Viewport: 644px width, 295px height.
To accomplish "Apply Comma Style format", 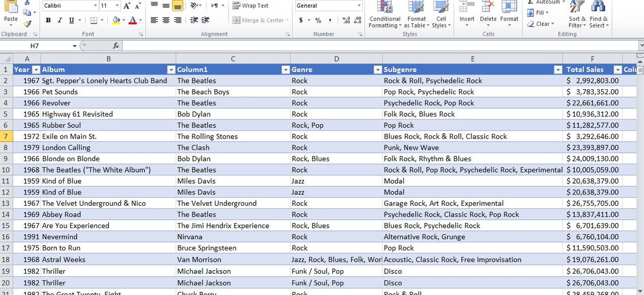I will point(330,20).
